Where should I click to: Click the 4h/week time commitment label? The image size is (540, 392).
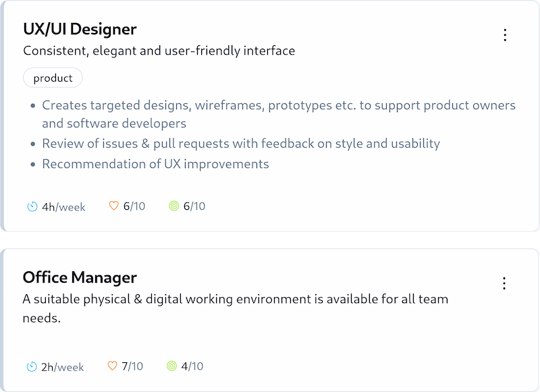pos(63,207)
